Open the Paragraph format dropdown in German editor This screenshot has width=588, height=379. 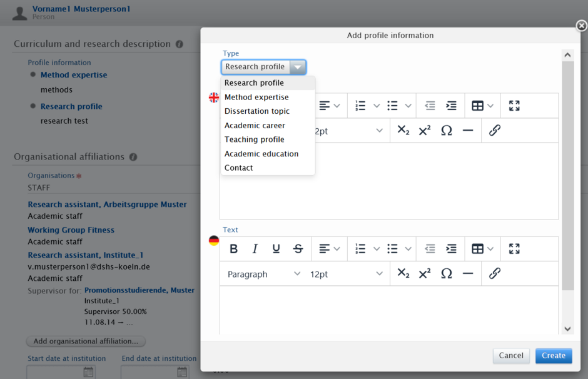pyautogui.click(x=263, y=274)
